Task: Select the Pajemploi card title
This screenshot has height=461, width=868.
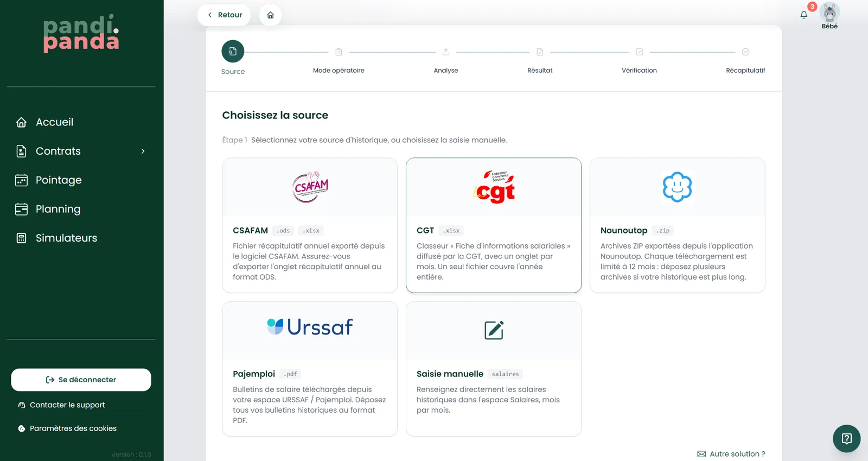Action: (x=254, y=374)
